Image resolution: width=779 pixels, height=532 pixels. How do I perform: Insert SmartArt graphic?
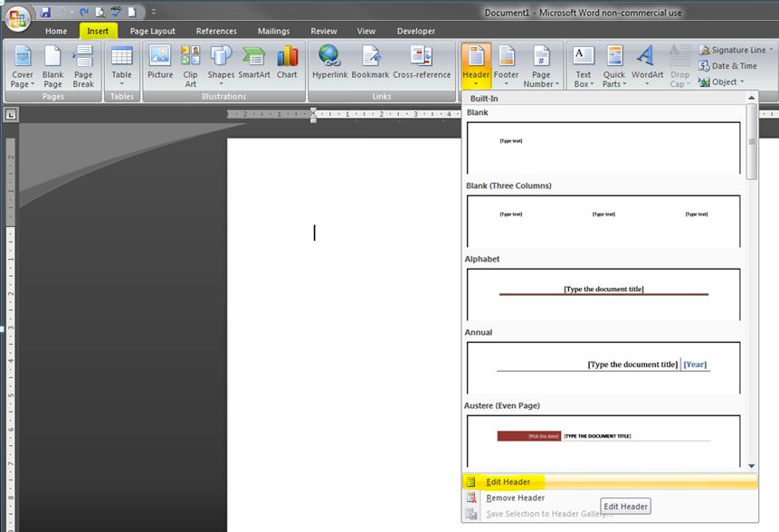(254, 62)
